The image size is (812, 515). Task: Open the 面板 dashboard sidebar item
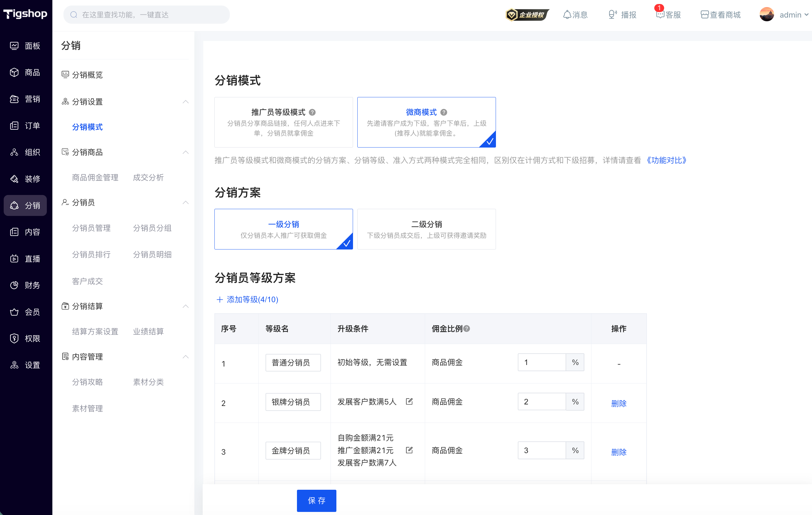pyautogui.click(x=25, y=46)
